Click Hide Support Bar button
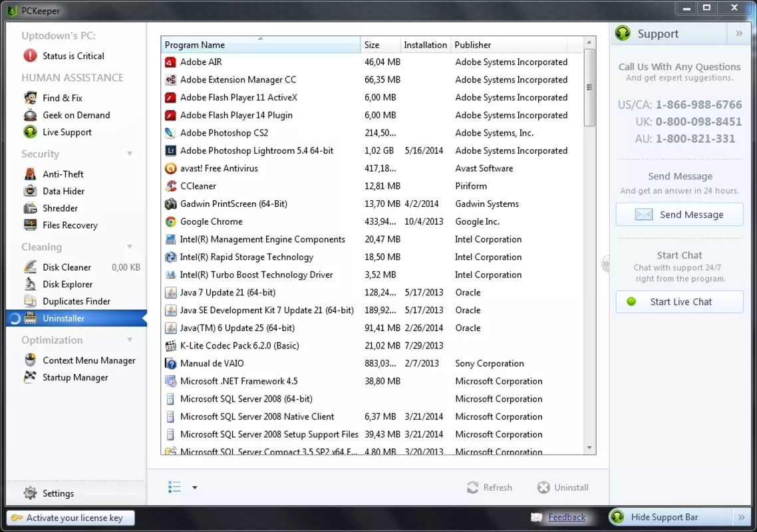The height and width of the screenshot is (532, 757). (x=670, y=517)
